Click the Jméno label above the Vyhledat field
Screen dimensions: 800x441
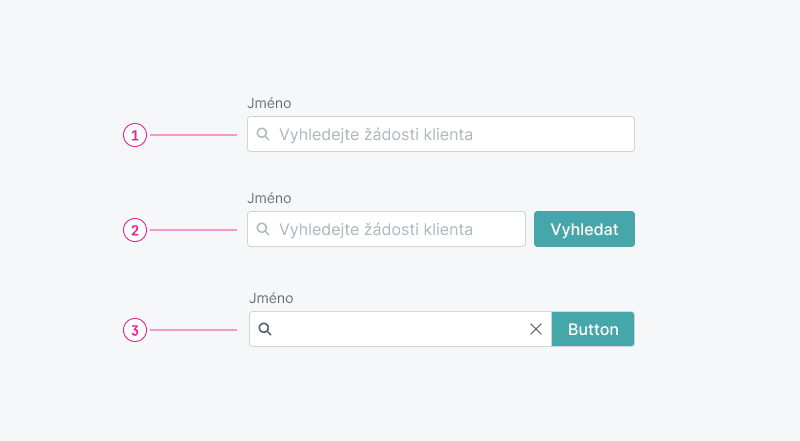pos(269,198)
